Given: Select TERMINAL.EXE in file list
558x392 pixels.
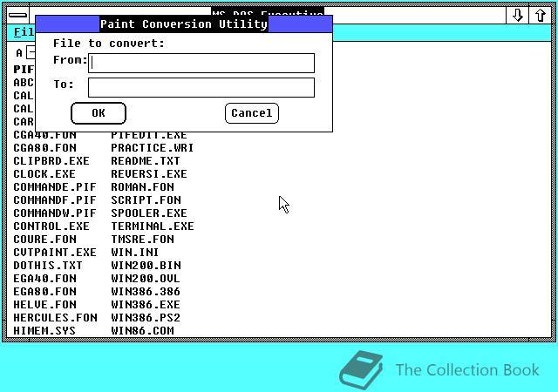Looking at the screenshot, I should pyautogui.click(x=153, y=226).
